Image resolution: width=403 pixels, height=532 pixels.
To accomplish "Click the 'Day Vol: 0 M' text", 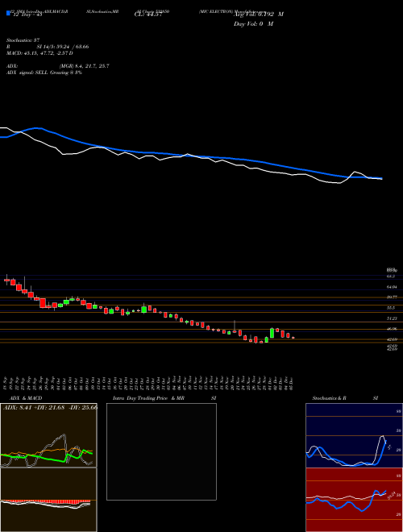I will coord(253,24).
